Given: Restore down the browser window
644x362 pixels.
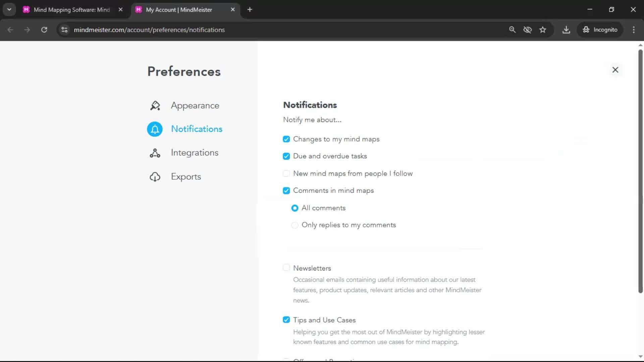Looking at the screenshot, I should [611, 10].
